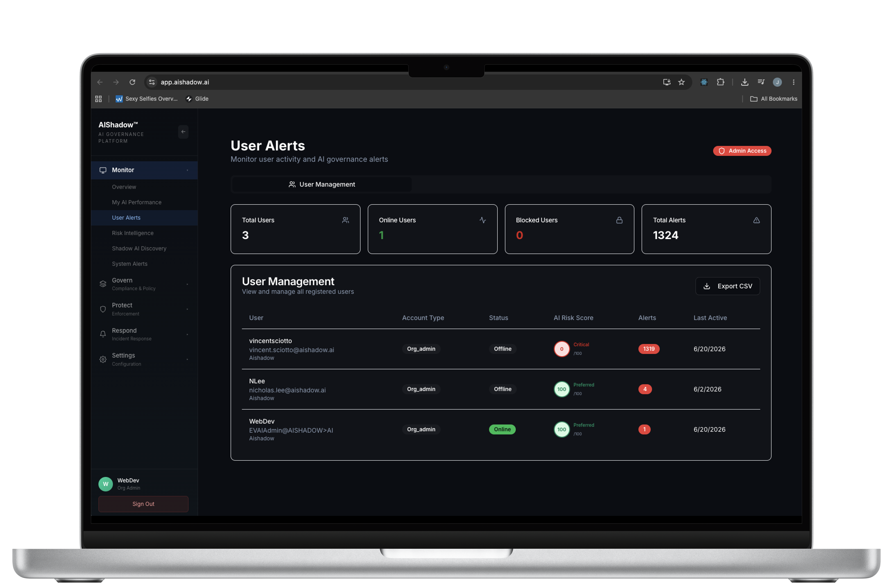Screen dimensions: 893x588
Task: Click the EVAIAdmin@AISHADOW>AI email
Action: (x=291, y=430)
